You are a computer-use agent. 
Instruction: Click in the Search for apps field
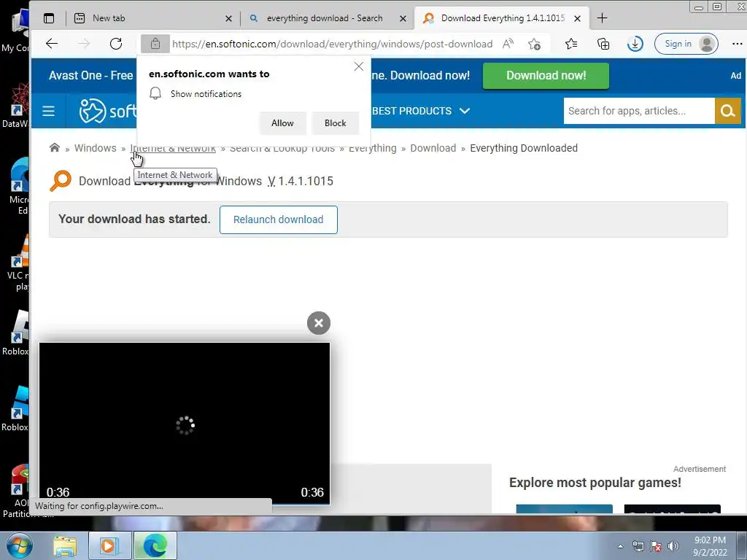639,111
